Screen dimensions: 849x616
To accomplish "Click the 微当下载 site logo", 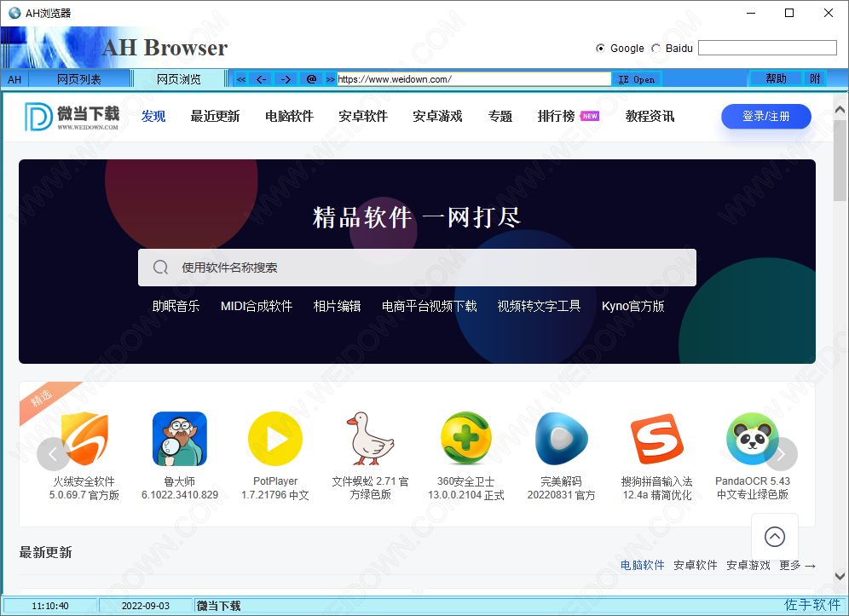I will pyautogui.click(x=72, y=117).
